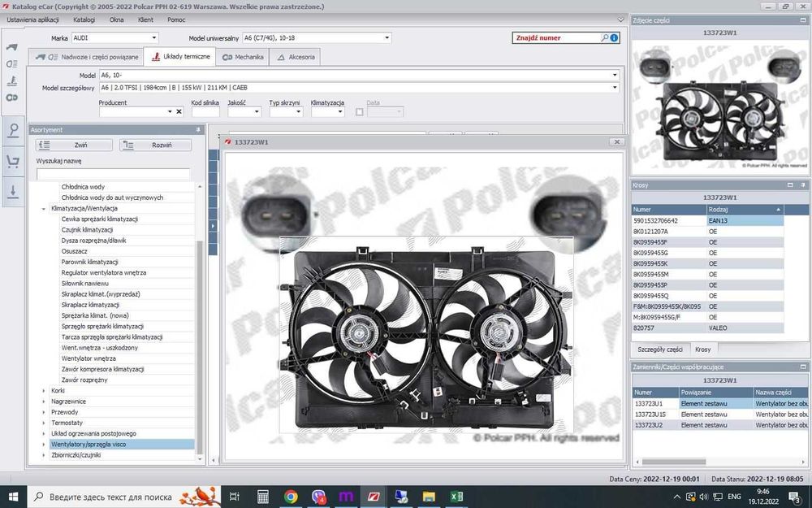
Task: Click the Zamienniki panel horizontal scrollbar
Action: [x=673, y=462]
